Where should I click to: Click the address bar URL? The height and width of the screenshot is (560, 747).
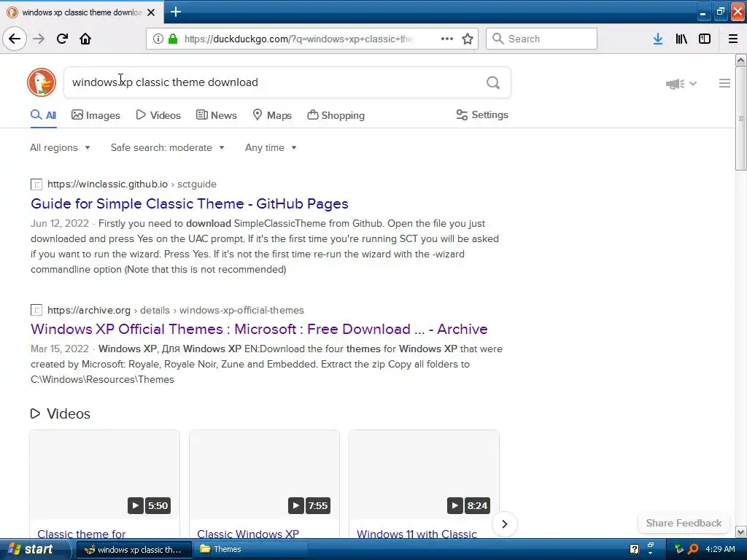[x=298, y=39]
